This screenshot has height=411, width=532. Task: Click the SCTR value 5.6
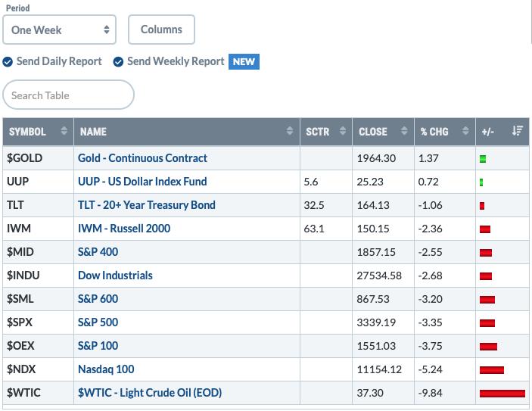[x=311, y=182]
